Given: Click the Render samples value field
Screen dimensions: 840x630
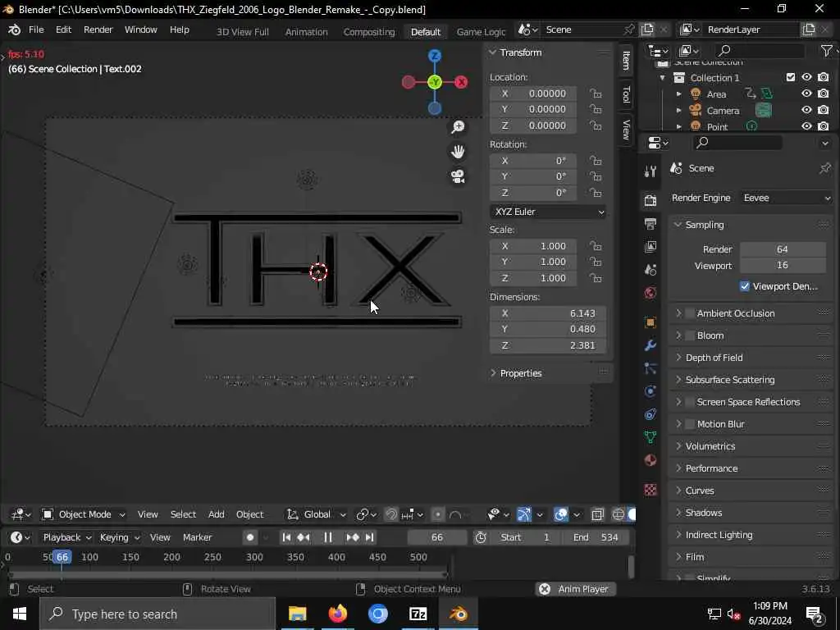Looking at the screenshot, I should (x=782, y=249).
